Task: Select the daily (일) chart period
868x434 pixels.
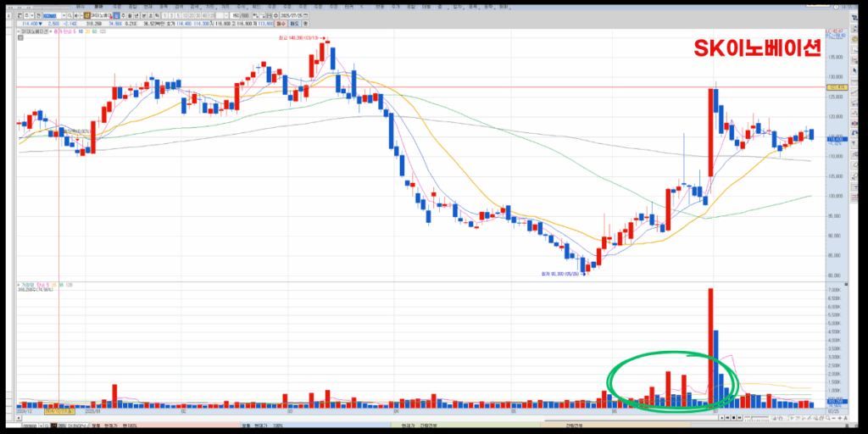Action: 116,15
